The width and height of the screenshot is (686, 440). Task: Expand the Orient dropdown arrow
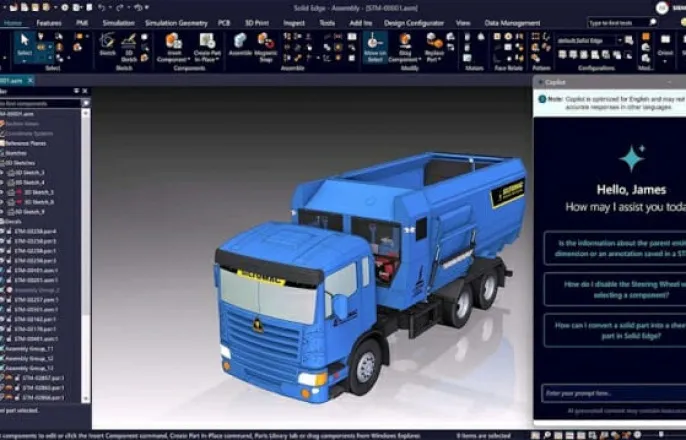665,61
